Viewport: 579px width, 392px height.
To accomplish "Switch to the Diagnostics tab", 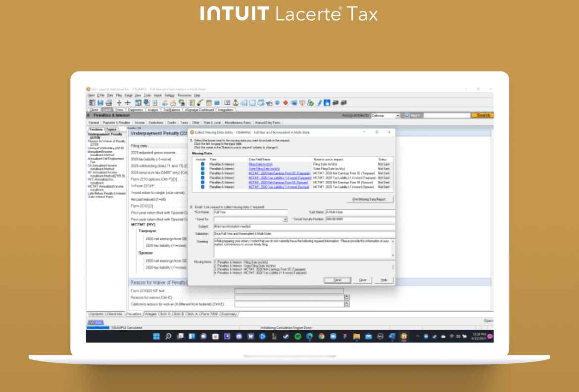I will [136, 110].
